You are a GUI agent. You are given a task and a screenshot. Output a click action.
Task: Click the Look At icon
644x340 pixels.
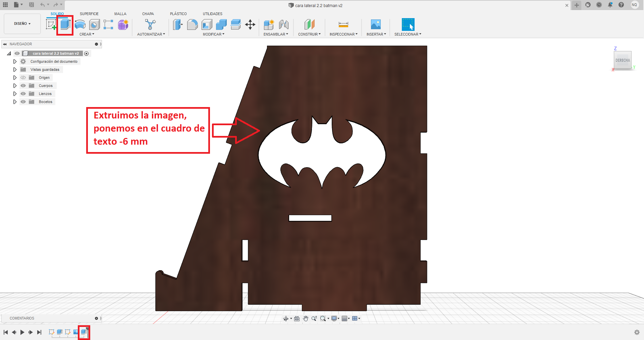[x=297, y=319]
